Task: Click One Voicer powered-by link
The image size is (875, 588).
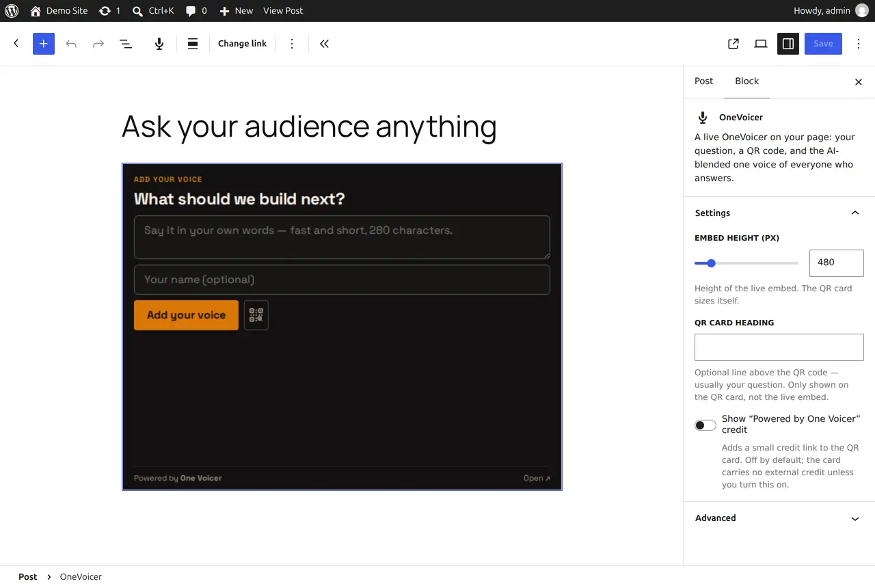Action: click(201, 478)
